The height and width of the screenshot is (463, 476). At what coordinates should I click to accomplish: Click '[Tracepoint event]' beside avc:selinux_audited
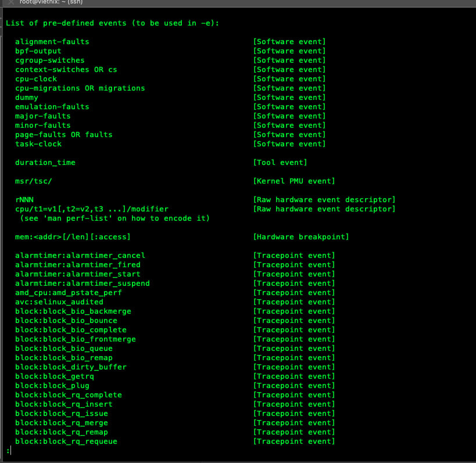click(294, 302)
